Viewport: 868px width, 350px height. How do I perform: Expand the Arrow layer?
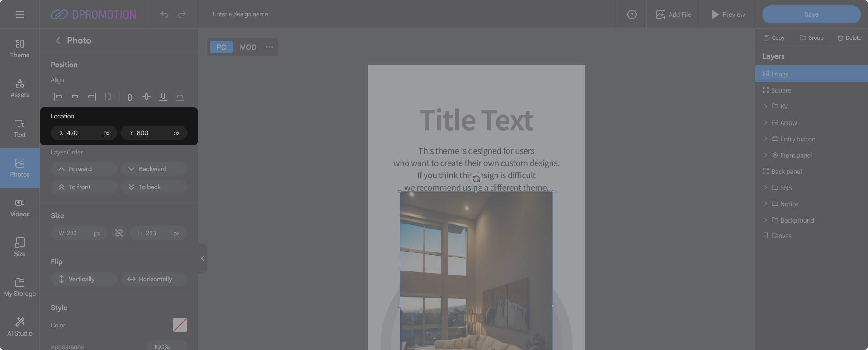click(765, 123)
